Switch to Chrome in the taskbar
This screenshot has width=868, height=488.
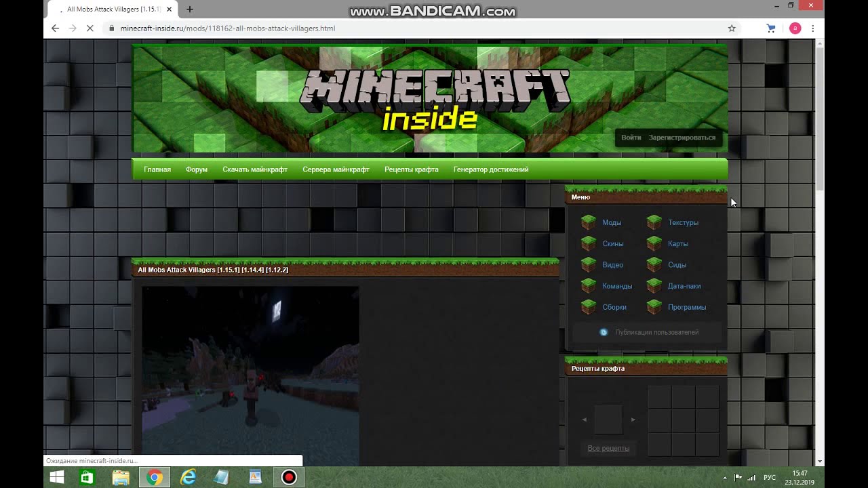(155, 477)
